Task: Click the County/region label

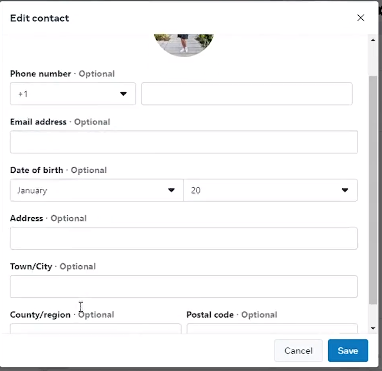Action: [x=40, y=314]
